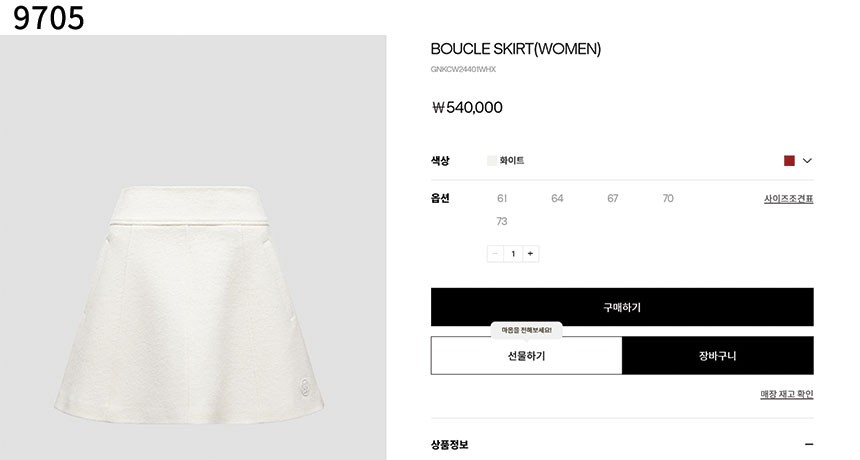The image size is (860, 460).
Task: Choose size option 73
Action: coord(502,222)
